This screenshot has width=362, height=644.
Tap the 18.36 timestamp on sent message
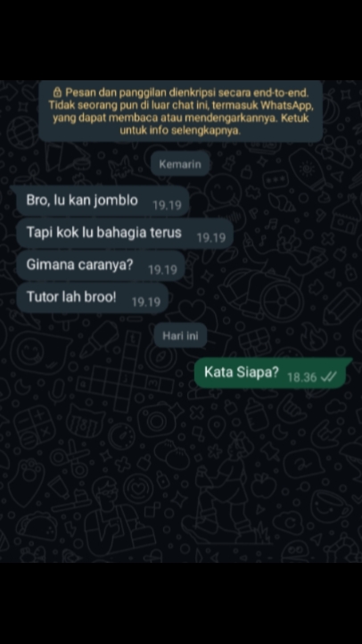pyautogui.click(x=302, y=377)
